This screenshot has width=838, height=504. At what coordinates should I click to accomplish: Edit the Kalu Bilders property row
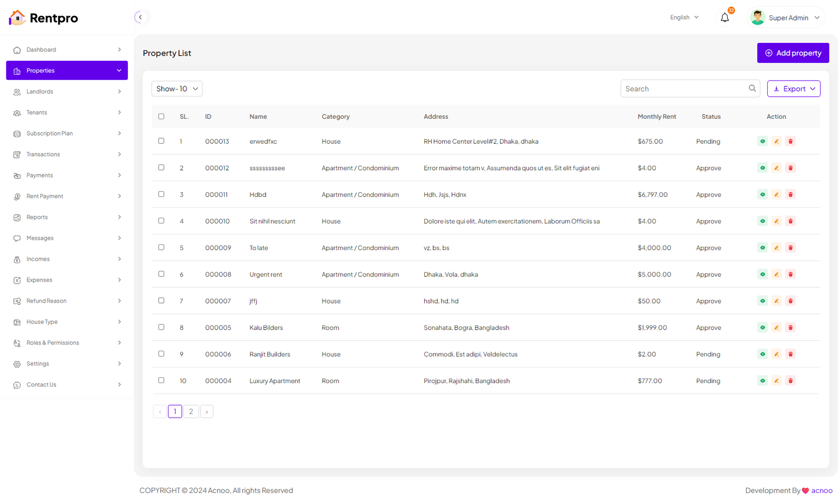click(776, 328)
